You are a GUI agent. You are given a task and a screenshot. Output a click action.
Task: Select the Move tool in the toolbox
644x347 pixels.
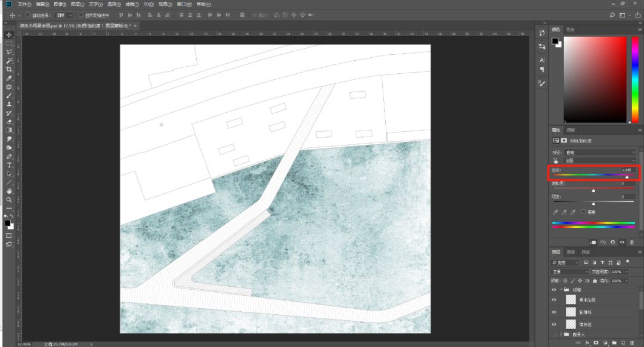click(x=9, y=35)
